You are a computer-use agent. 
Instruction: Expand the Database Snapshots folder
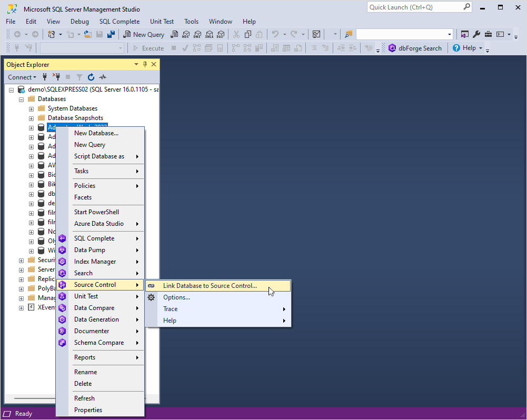(x=31, y=118)
